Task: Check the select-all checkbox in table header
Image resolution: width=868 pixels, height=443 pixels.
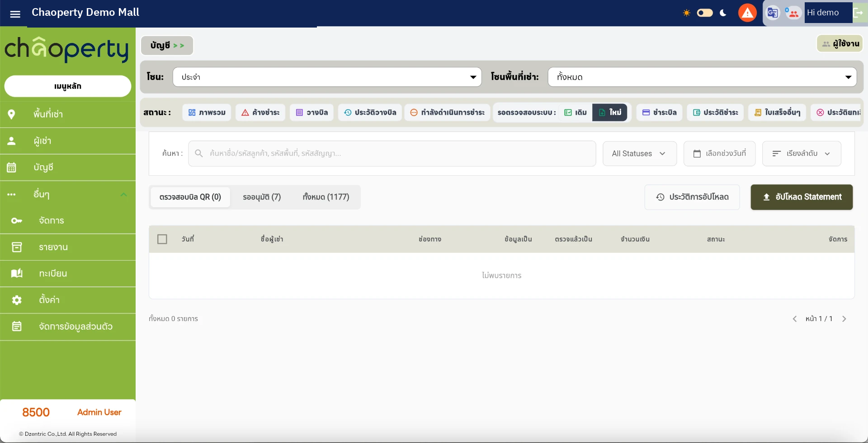Action: (162, 239)
